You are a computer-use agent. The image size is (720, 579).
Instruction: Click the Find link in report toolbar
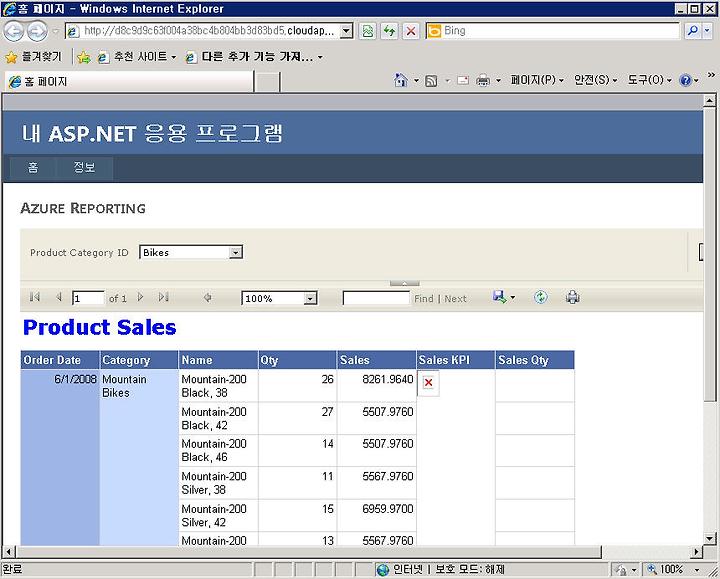click(423, 299)
